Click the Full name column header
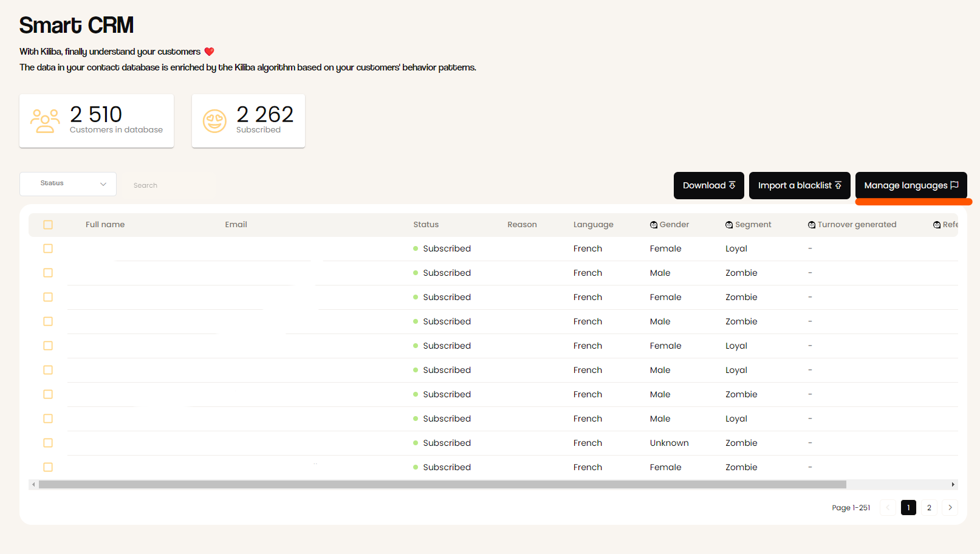The width and height of the screenshot is (980, 554). tap(105, 225)
